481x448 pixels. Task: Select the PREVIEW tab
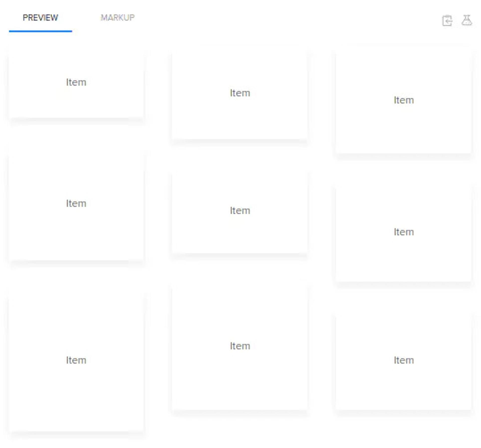tap(40, 18)
